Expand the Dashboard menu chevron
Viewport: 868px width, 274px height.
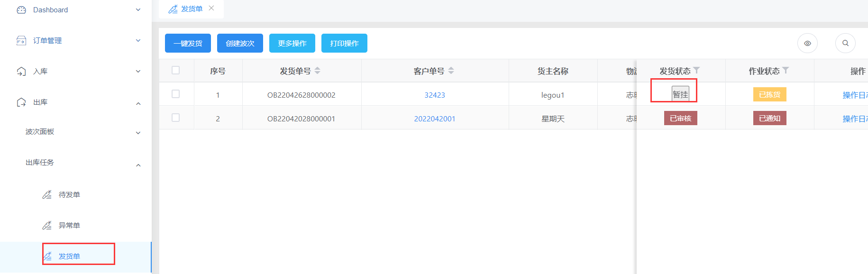(x=138, y=10)
